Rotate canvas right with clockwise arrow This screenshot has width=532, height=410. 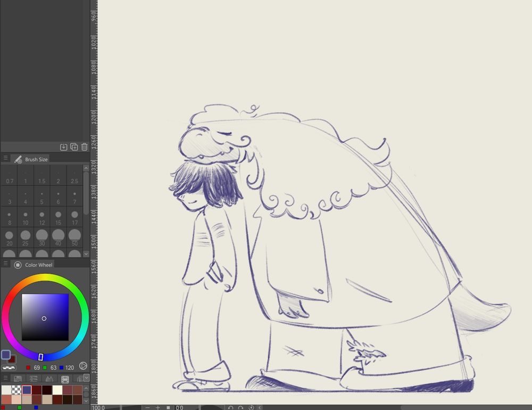point(241,407)
